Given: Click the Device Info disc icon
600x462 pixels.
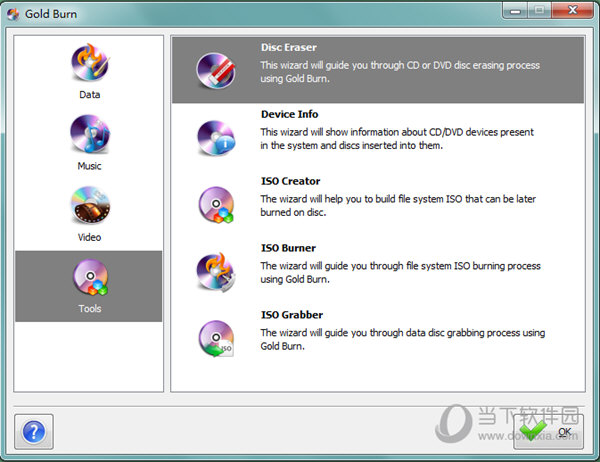Looking at the screenshot, I should tap(216, 138).
